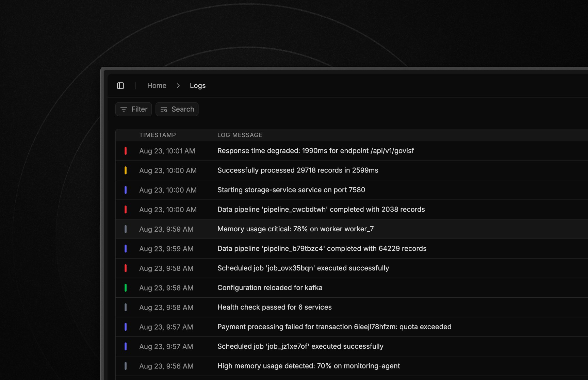Click the Search button

coord(177,109)
